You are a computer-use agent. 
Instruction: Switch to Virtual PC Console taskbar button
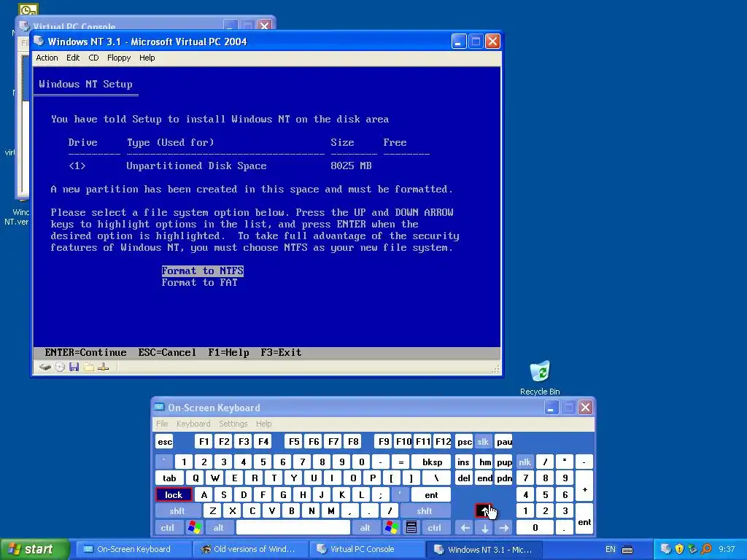tap(367, 550)
